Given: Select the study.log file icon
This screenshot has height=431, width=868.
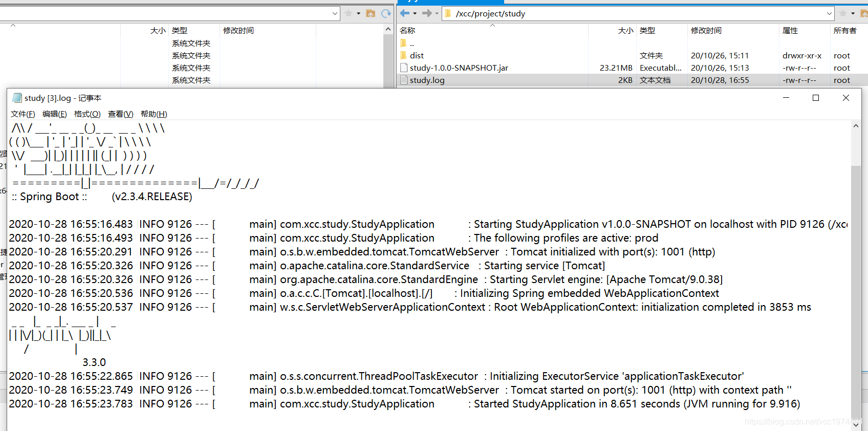Looking at the screenshot, I should [x=404, y=80].
